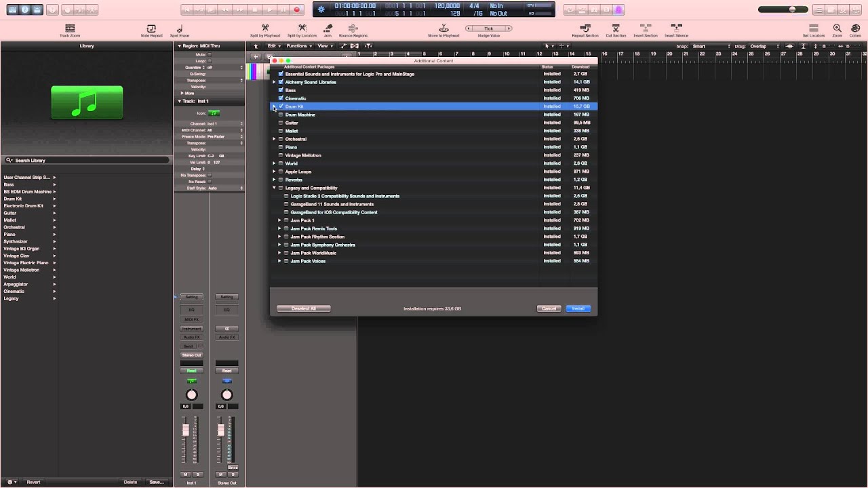Open Vintage Electric Piano library category

pyautogui.click(x=29, y=262)
